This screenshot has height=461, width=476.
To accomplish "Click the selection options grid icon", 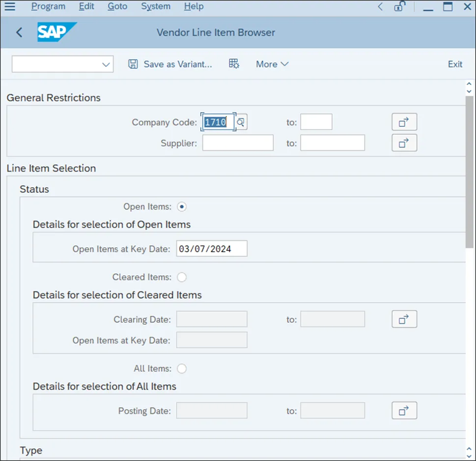I will [x=234, y=64].
